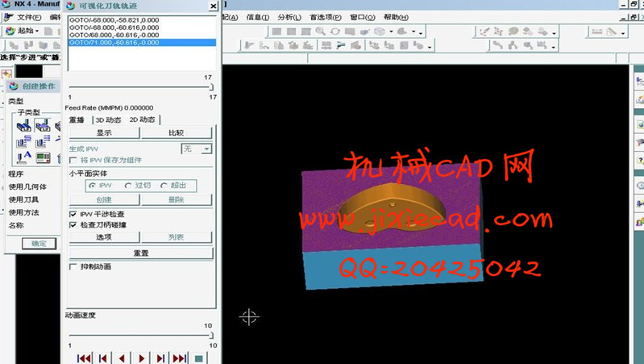
Task: Click first fit view icon in view toolbar
Action: (276, 31)
